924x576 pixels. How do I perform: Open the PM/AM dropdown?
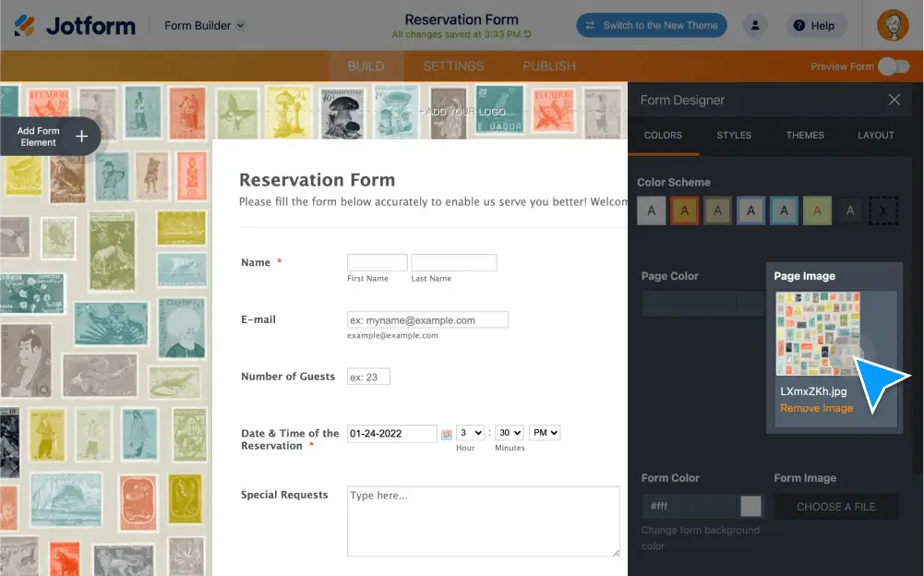pyautogui.click(x=545, y=432)
